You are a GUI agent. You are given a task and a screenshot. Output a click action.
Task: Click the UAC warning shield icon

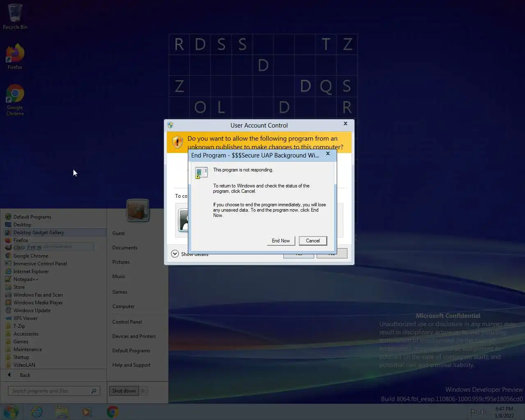pos(177,142)
